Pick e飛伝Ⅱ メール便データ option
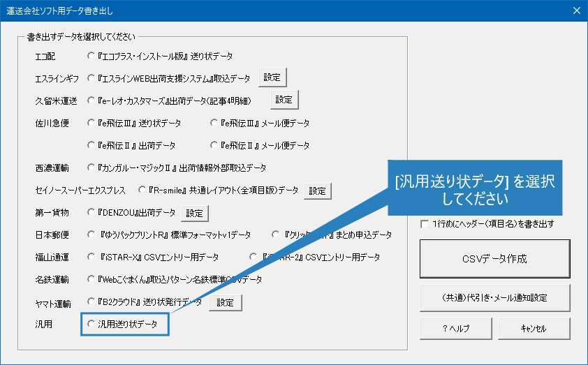 click(x=214, y=145)
